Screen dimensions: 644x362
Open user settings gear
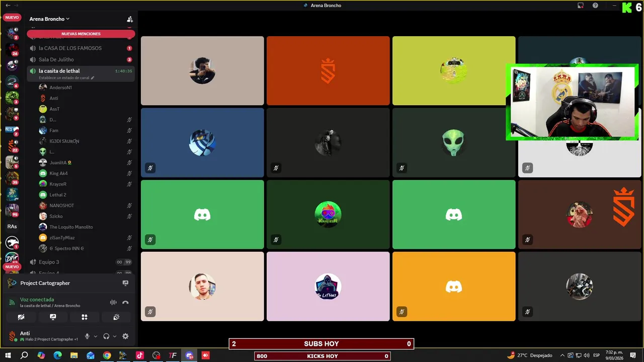click(x=125, y=336)
